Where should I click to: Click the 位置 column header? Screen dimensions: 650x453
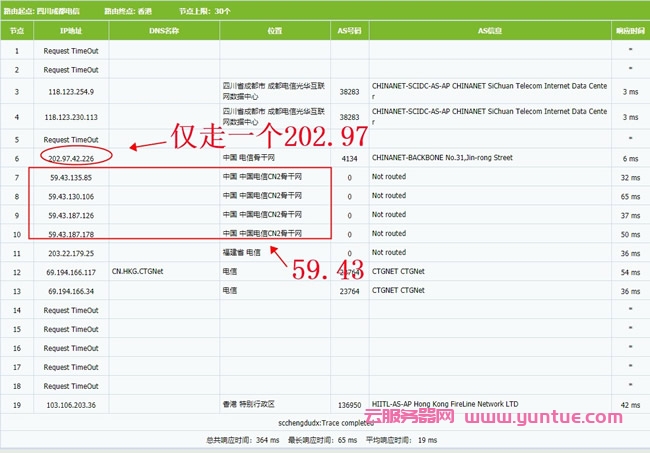pos(274,31)
